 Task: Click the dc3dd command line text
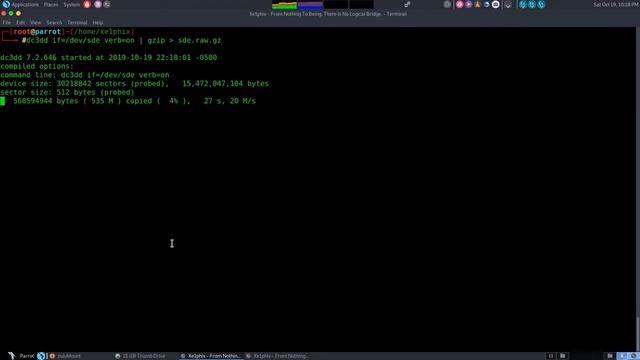coord(124,40)
